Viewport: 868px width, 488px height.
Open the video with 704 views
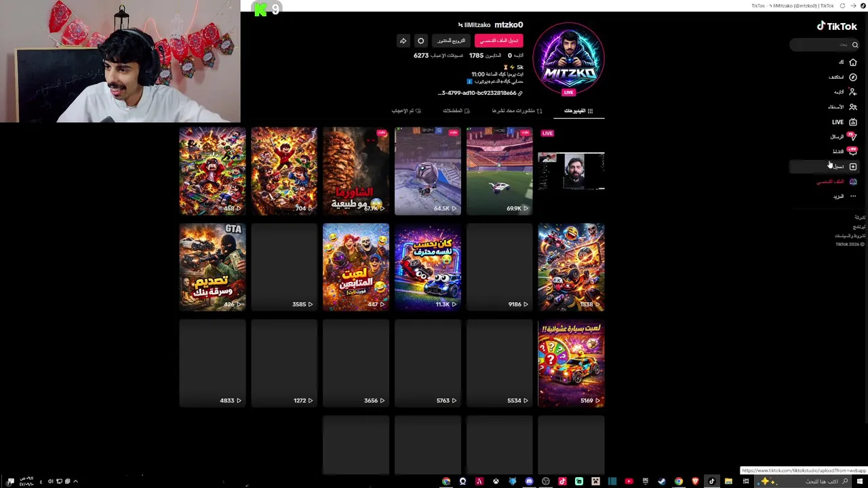click(284, 171)
